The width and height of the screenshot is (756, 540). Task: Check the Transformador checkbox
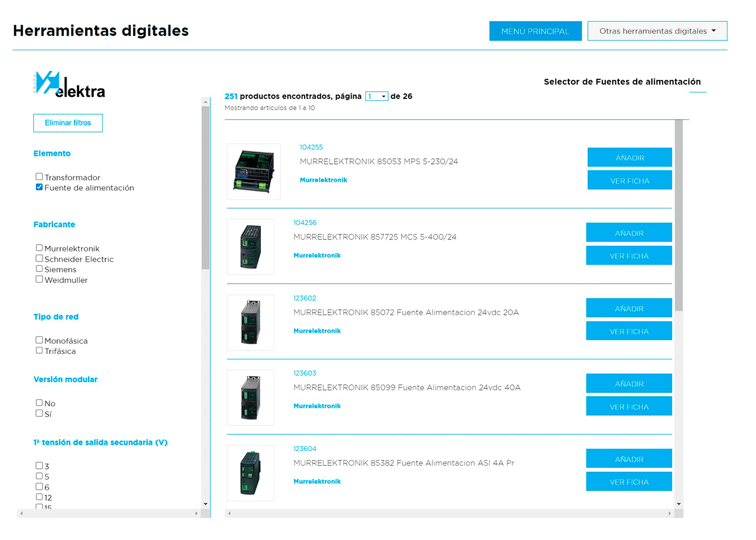39,177
